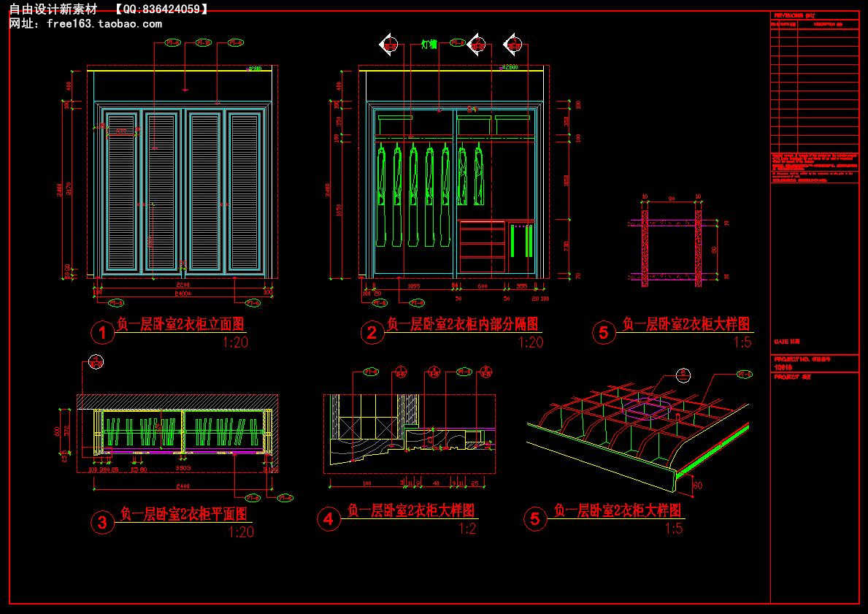Select the 355 dimension under the interior layout
This screenshot has height=614, width=868.
521,286
